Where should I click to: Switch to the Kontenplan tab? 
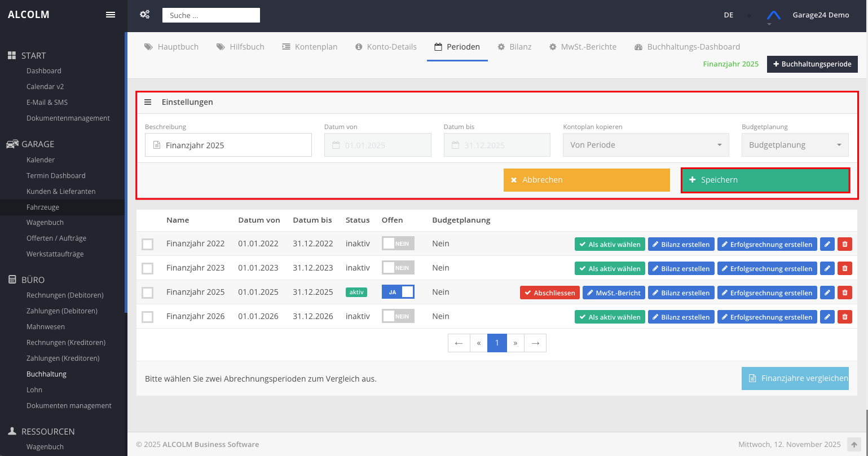click(310, 47)
